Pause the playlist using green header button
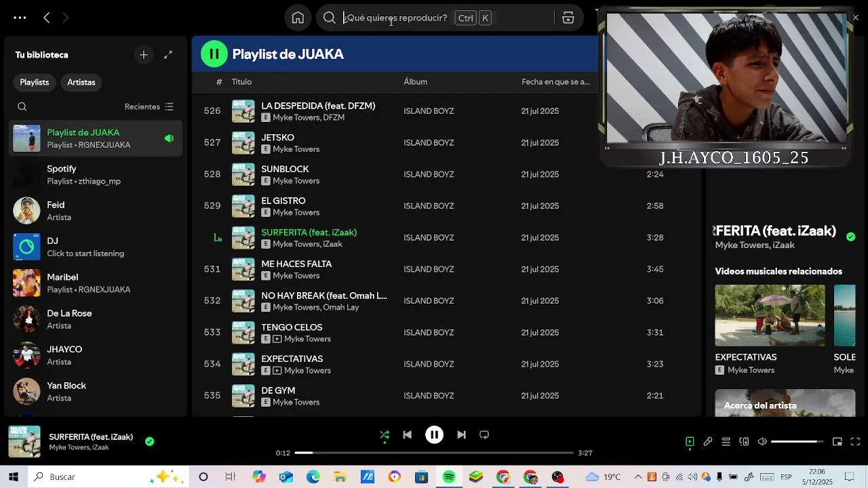This screenshot has height=488, width=868. coord(214,54)
